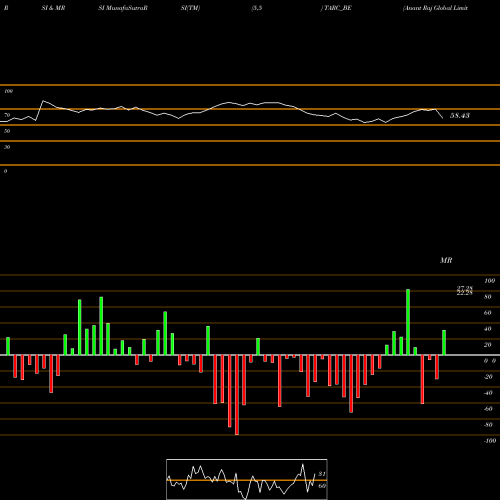500x500 pixels.
Task: Click the TARC_BE symbol in header
Action: click(x=337, y=8)
